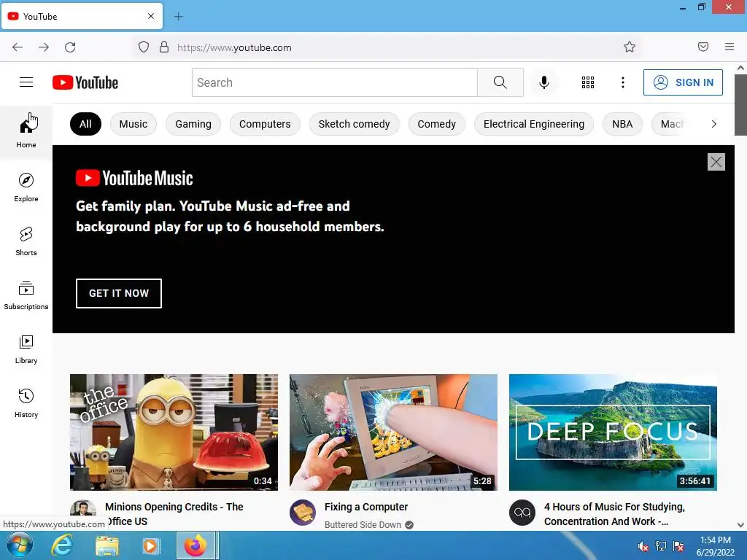This screenshot has height=560, width=747.
Task: Save the page to Pocket
Action: [x=703, y=47]
